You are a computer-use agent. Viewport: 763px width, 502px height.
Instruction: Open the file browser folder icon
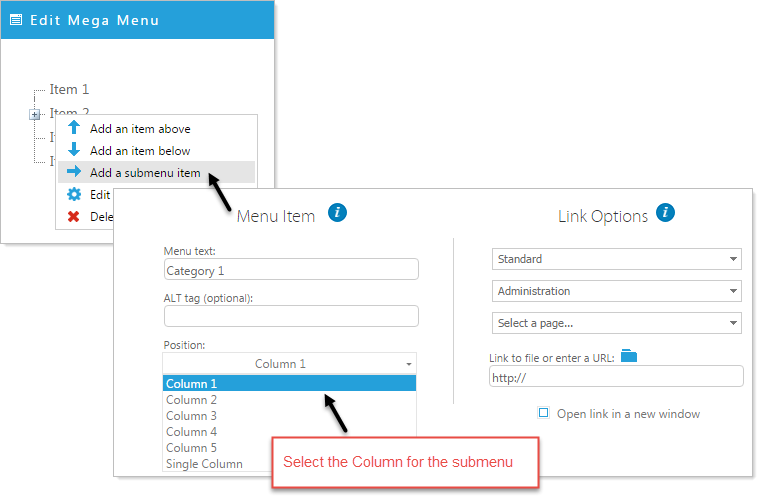point(629,356)
